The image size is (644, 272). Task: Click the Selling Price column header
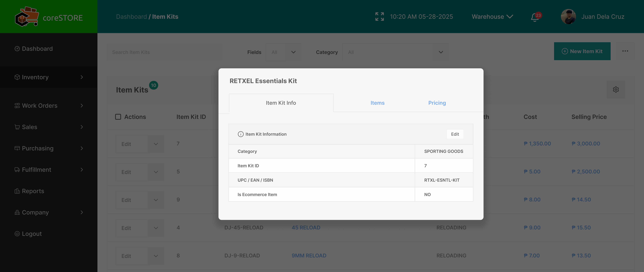[x=589, y=117]
